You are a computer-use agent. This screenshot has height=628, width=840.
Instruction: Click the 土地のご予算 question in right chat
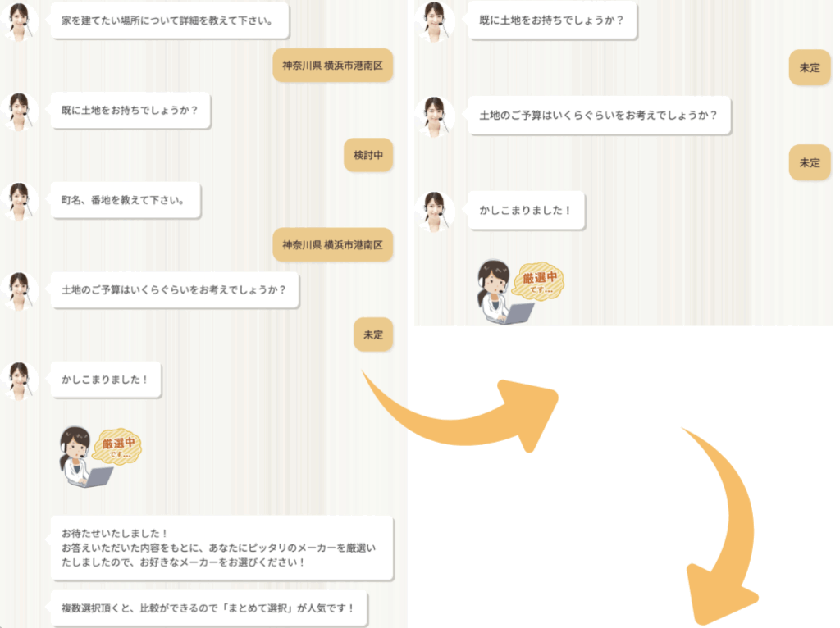point(599,115)
